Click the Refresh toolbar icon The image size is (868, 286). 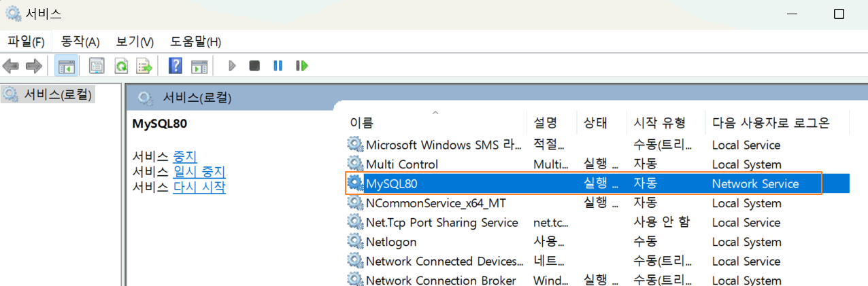(121, 66)
